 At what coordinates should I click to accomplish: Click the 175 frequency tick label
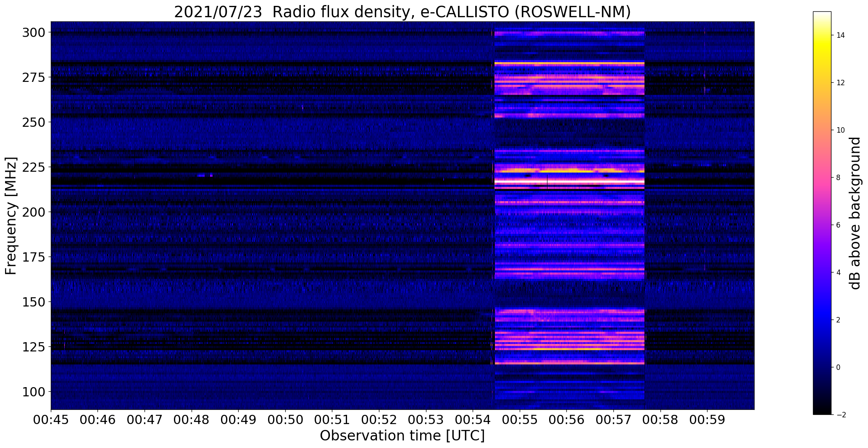point(34,257)
